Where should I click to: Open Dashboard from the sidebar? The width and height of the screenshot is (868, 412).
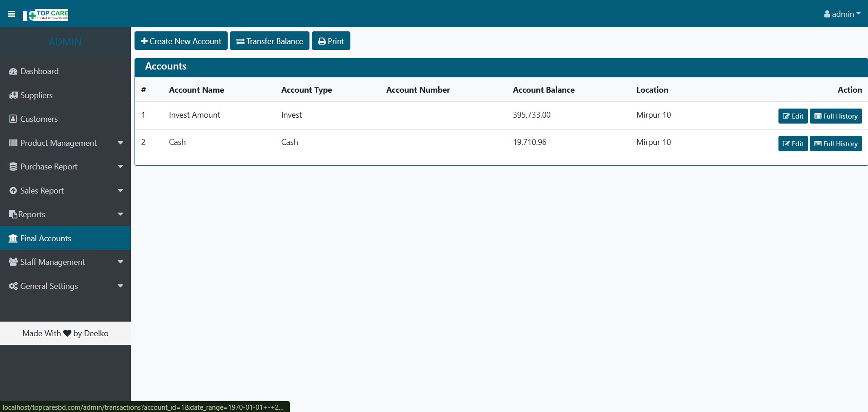40,71
